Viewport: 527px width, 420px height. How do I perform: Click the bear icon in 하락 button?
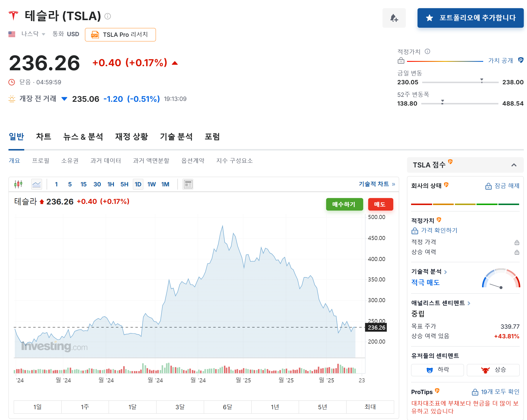tap(429, 370)
